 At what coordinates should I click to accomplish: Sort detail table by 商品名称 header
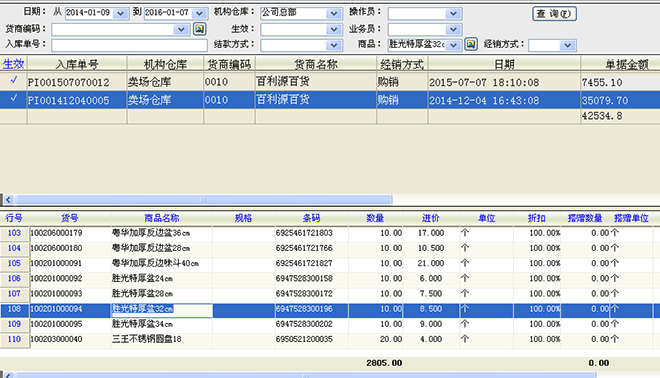pos(162,218)
